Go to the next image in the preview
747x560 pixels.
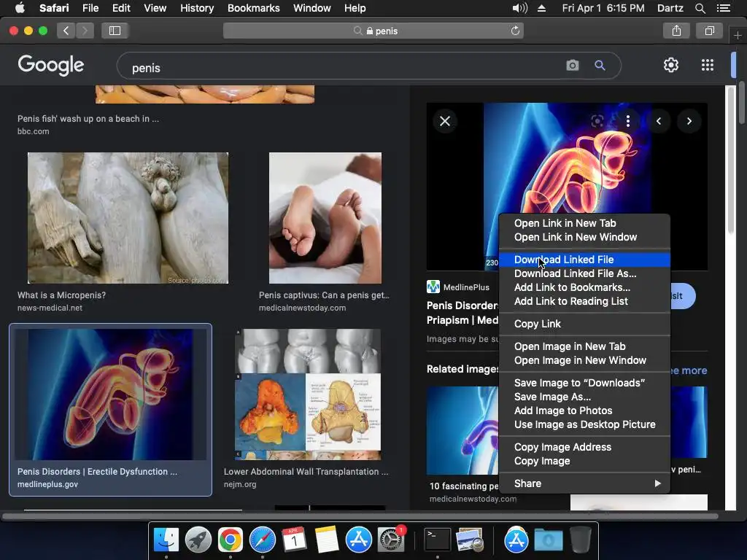689,121
